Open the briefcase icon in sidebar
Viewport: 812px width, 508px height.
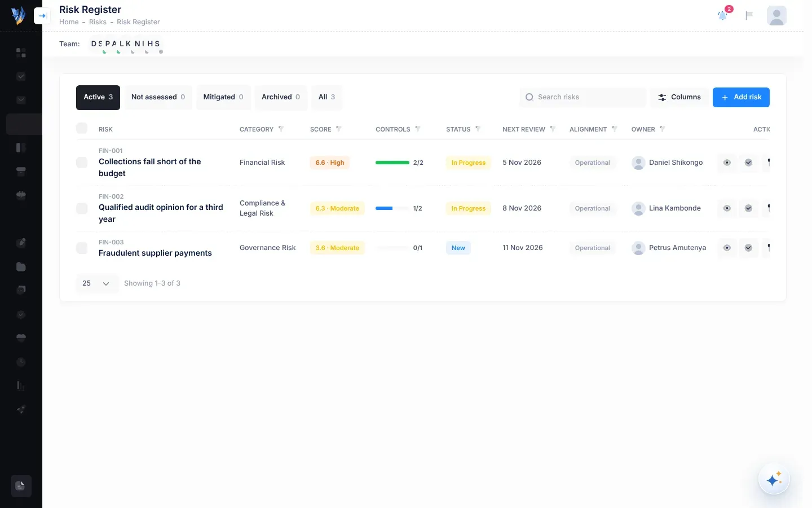pos(21,195)
